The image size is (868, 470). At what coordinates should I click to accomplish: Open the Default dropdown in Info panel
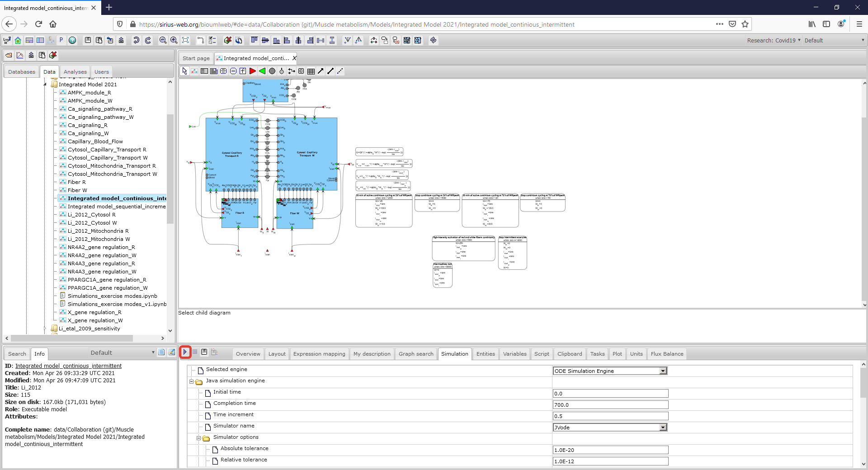point(122,352)
